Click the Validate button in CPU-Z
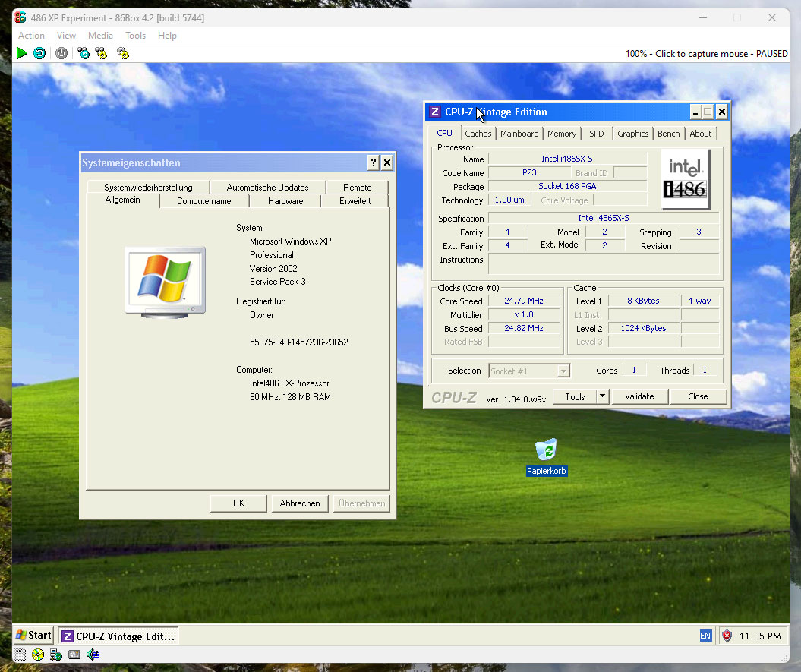 coord(639,396)
